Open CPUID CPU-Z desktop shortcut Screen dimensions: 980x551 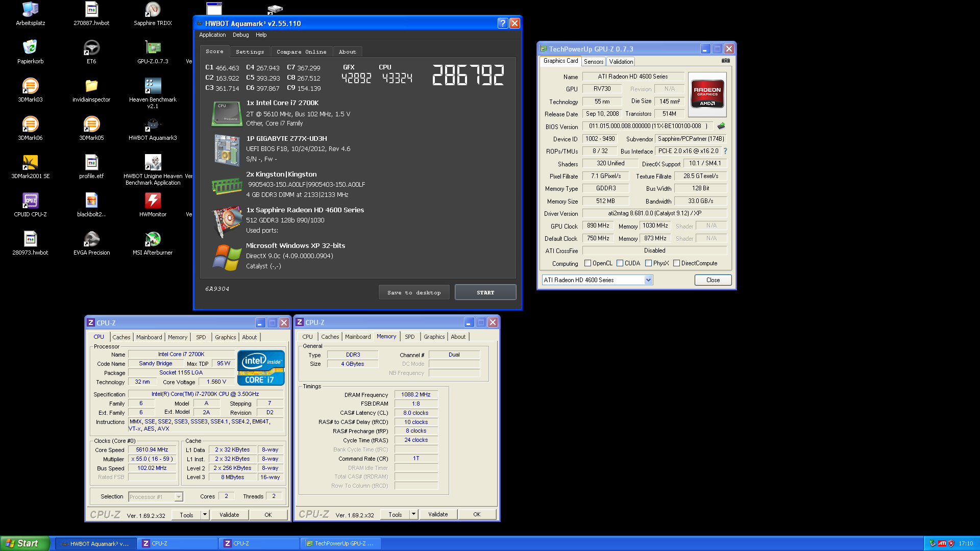click(31, 205)
